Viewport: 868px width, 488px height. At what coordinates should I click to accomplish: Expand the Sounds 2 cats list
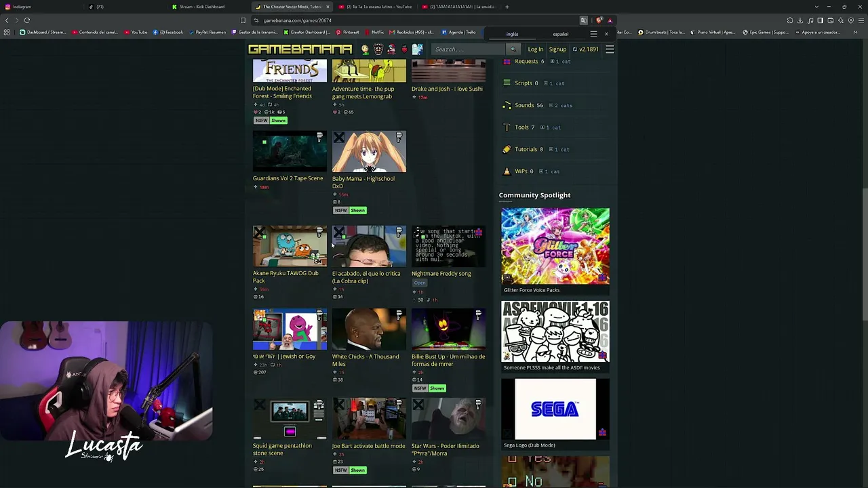pos(561,106)
